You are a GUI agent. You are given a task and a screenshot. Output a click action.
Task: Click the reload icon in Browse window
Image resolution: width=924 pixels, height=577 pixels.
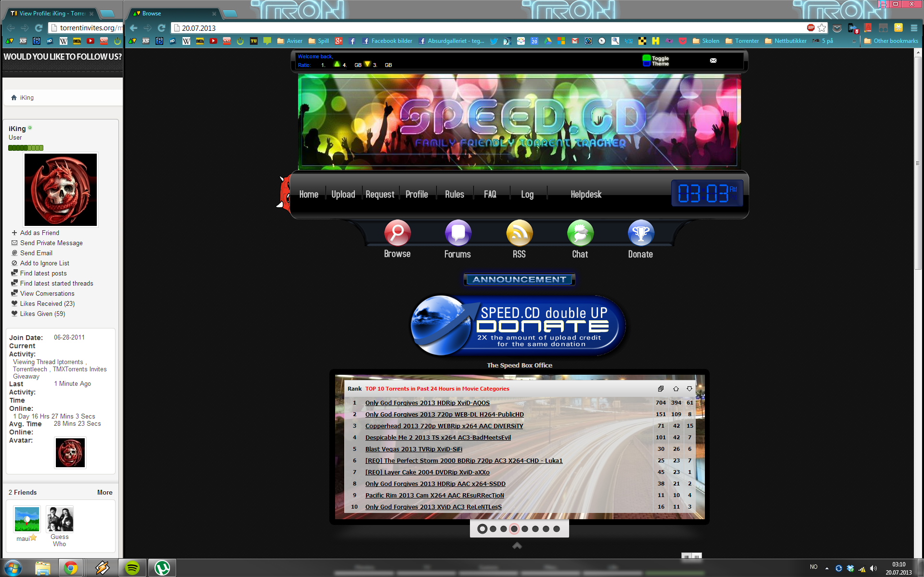162,28
